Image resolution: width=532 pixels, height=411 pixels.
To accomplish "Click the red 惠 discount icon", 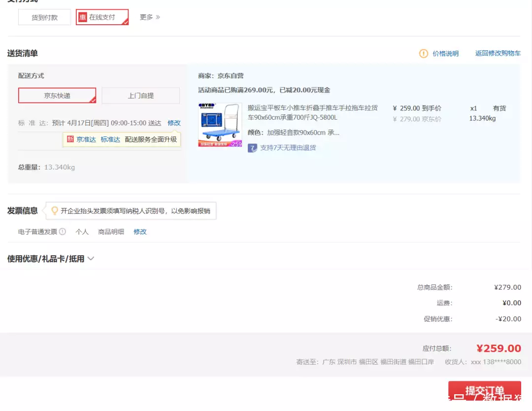I will click(83, 17).
